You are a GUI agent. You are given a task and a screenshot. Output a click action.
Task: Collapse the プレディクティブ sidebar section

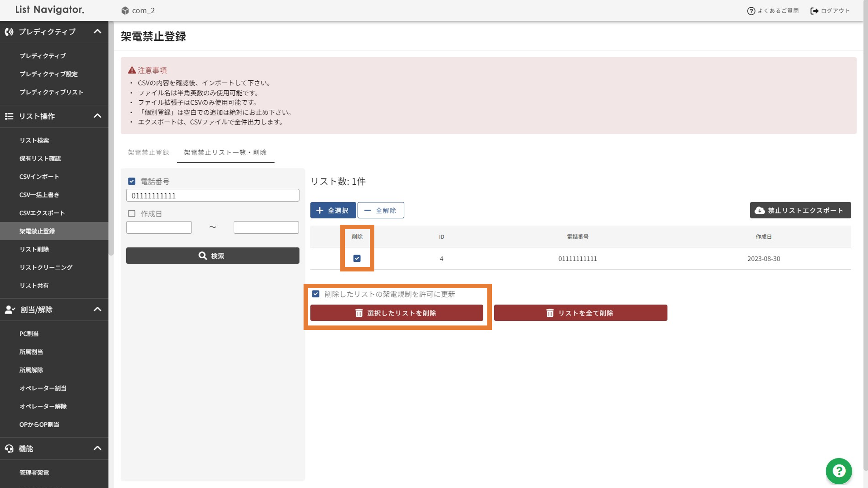(x=98, y=32)
